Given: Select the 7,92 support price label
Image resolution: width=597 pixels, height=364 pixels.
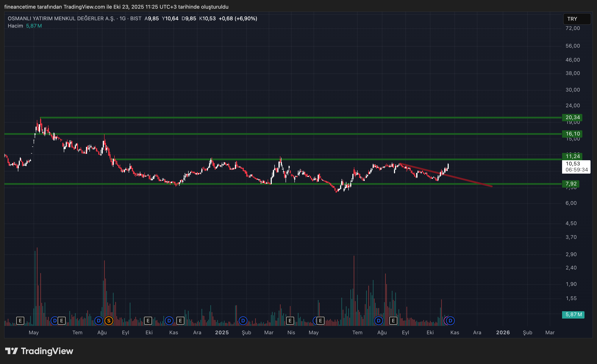Looking at the screenshot, I should pyautogui.click(x=571, y=184).
